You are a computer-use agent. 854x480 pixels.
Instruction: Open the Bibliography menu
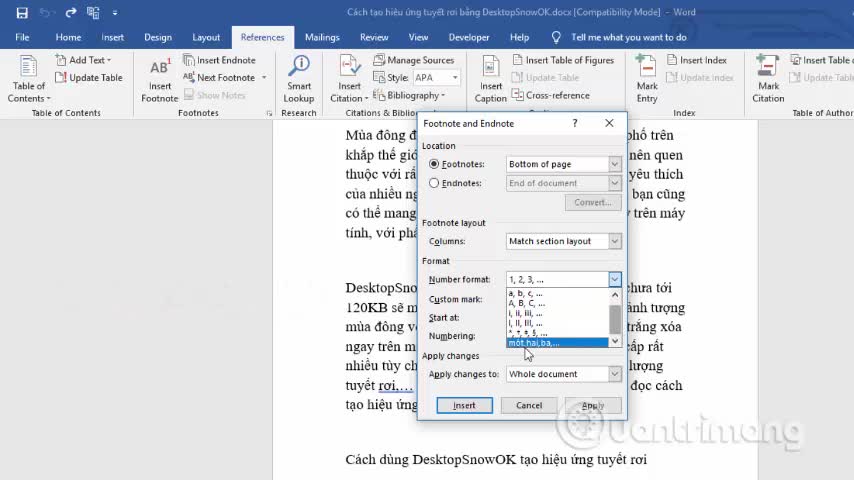(409, 95)
